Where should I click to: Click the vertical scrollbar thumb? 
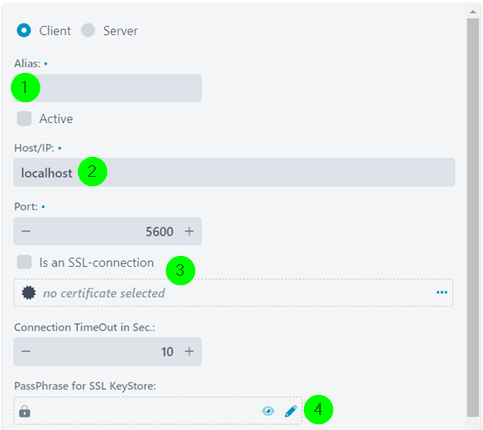click(x=473, y=217)
